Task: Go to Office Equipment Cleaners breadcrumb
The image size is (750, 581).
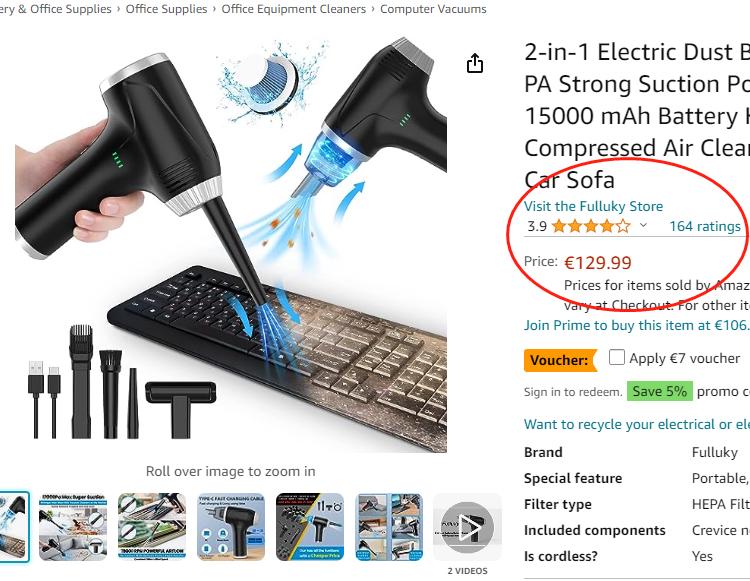Action: tap(293, 9)
